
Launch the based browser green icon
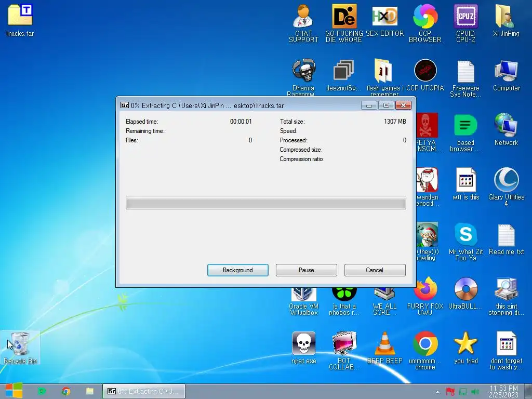tap(465, 133)
